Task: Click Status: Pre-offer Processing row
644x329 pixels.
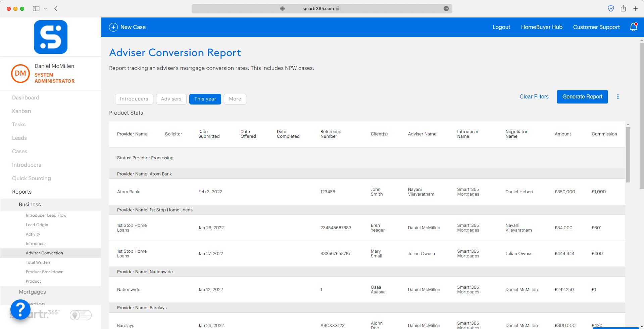Action: click(367, 158)
